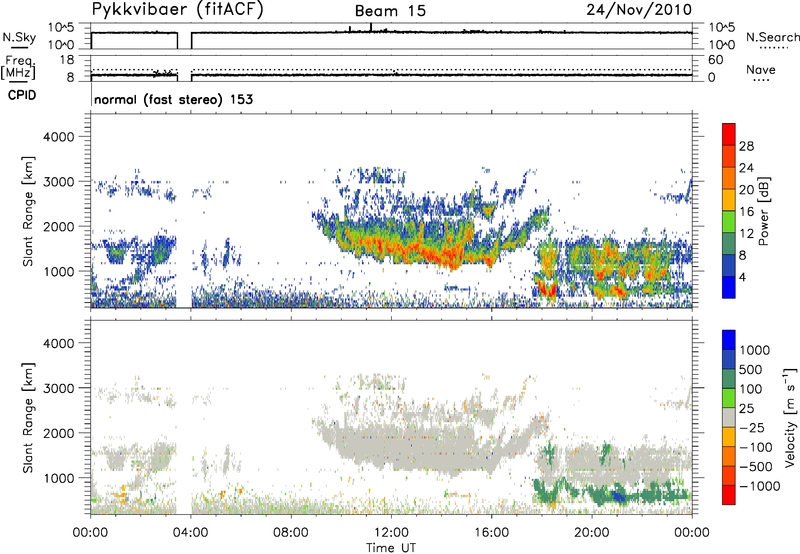Click the blue velocity patch near 21:00
This screenshot has height=554, width=800.
[x=618, y=495]
